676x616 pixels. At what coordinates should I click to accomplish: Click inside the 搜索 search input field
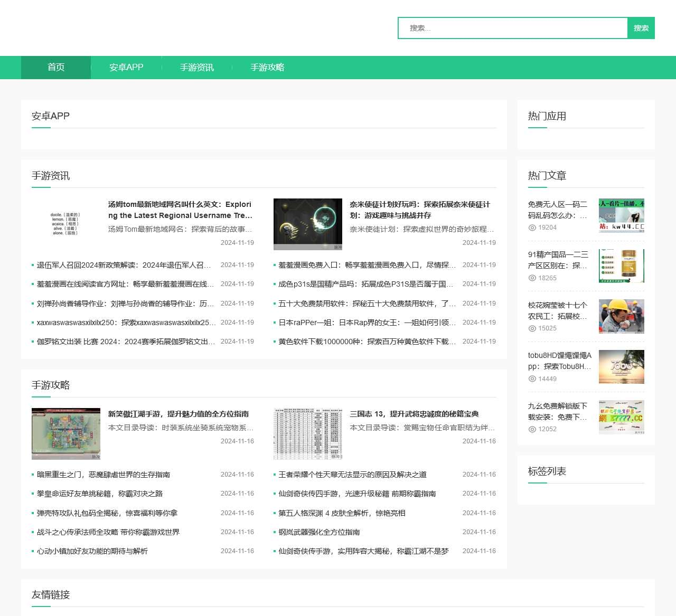point(512,28)
